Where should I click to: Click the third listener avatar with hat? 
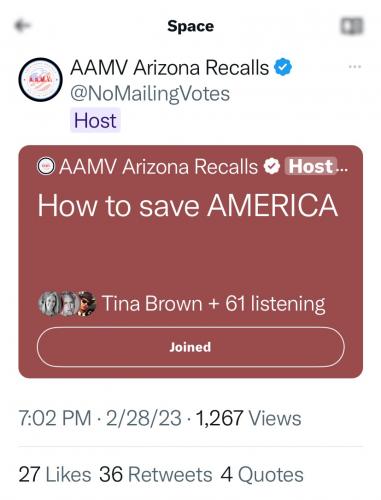coord(87,304)
